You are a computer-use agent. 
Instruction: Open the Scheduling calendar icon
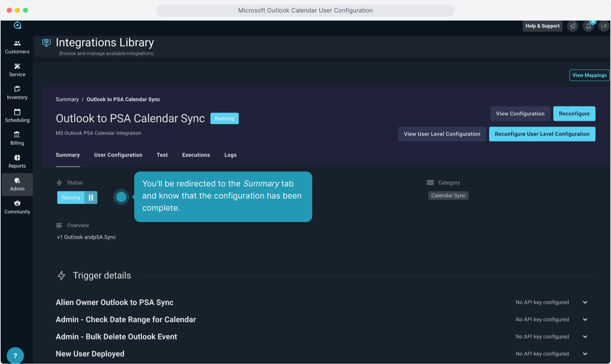(x=17, y=112)
